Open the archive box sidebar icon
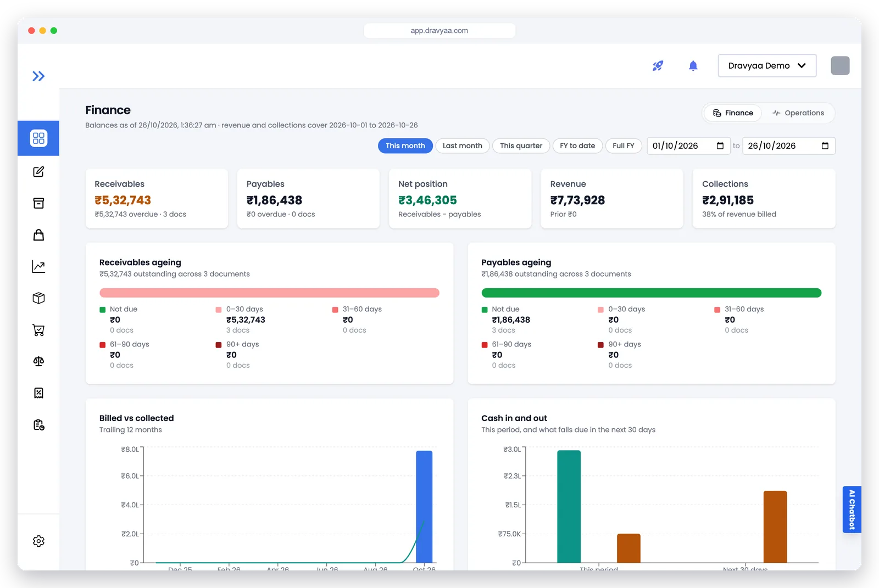 [38, 203]
